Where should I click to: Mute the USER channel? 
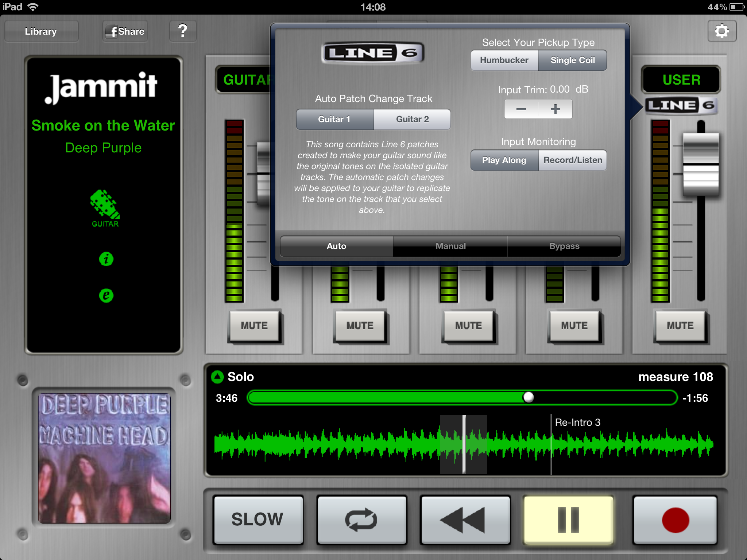coord(680,326)
